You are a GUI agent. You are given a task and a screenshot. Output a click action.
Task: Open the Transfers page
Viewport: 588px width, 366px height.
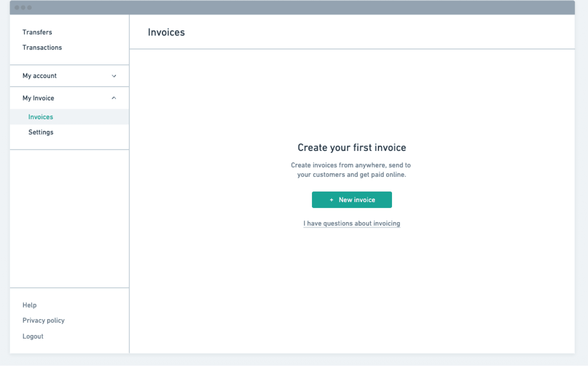(x=37, y=32)
